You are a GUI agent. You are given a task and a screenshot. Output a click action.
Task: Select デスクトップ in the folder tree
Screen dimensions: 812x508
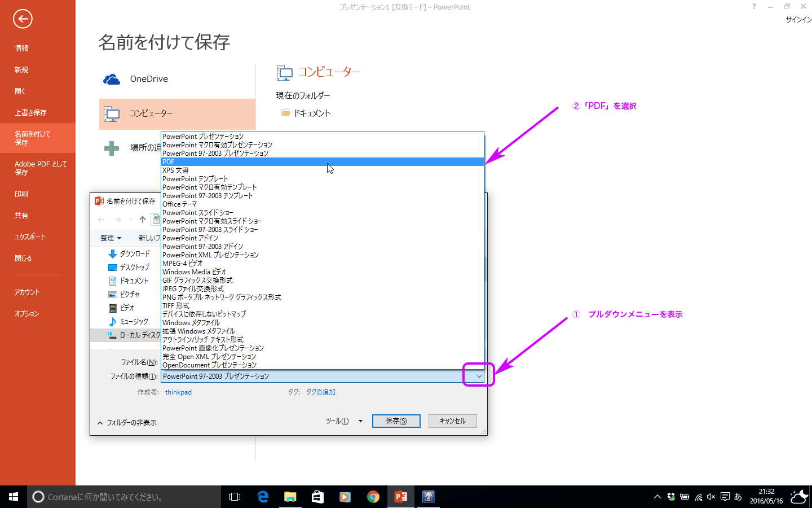point(129,268)
